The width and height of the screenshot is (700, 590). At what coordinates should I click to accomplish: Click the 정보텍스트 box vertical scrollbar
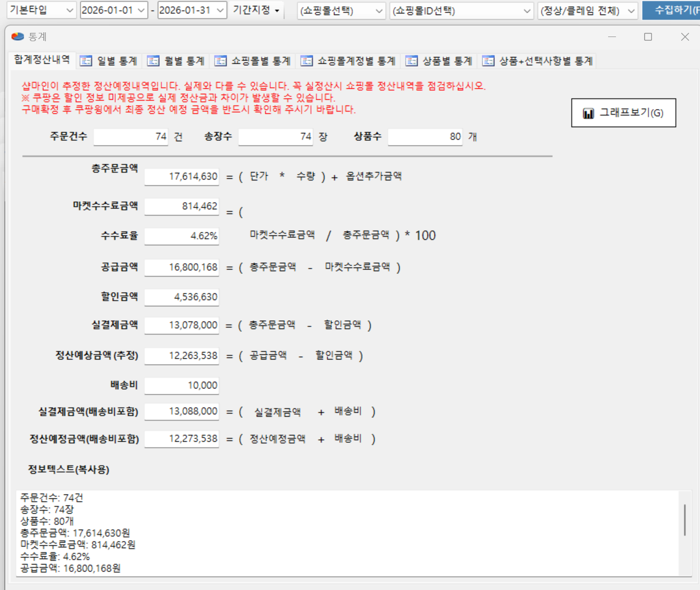pyautogui.click(x=684, y=520)
